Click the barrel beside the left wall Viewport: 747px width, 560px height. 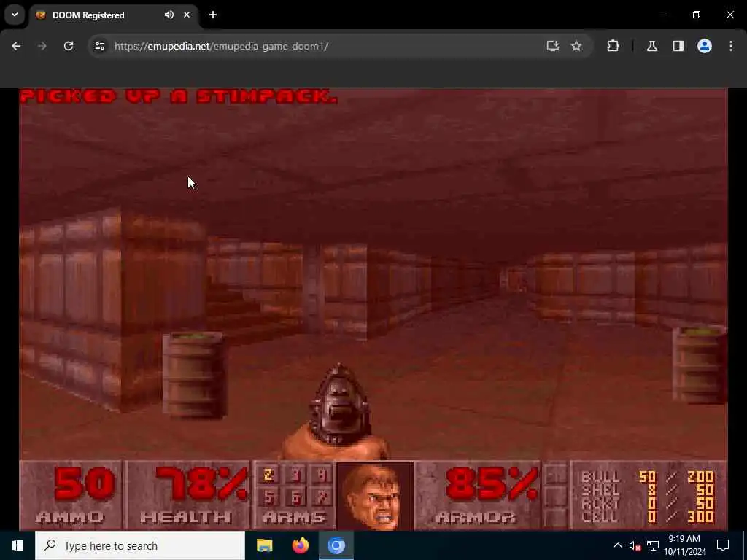[194, 376]
